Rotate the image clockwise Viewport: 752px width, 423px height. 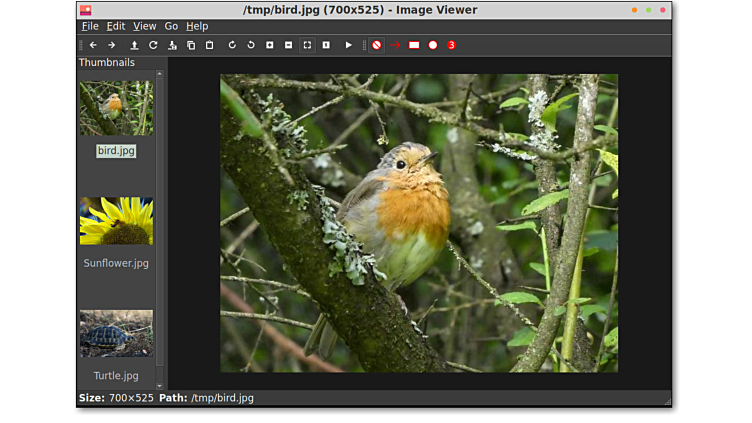232,45
